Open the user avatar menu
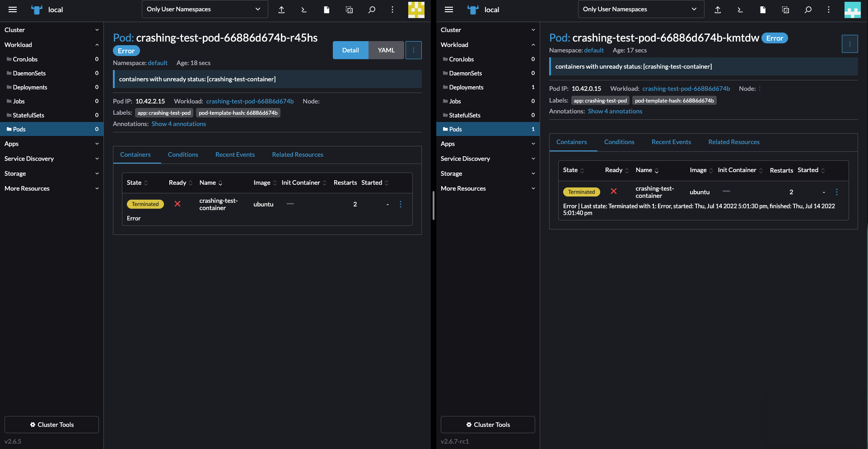The width and height of the screenshot is (868, 449). [416, 9]
